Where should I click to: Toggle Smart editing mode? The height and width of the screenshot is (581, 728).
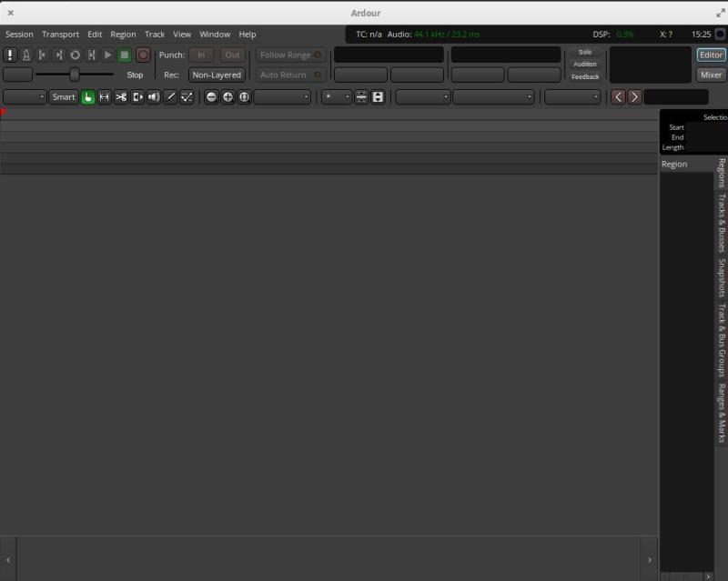[x=64, y=96]
